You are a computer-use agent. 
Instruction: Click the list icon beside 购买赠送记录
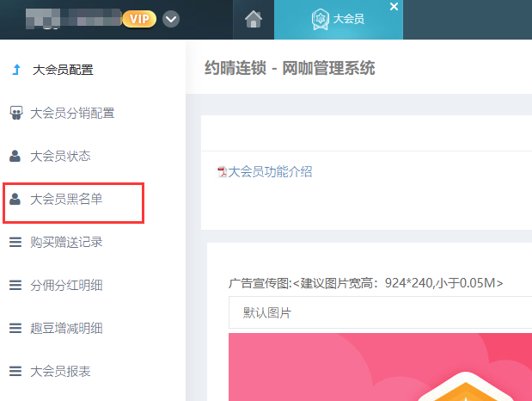(15, 242)
